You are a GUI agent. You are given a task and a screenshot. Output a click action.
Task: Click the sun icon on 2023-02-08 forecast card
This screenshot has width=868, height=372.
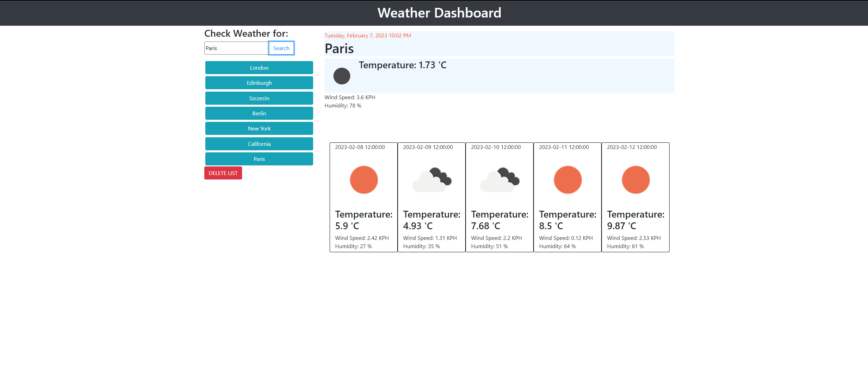[x=363, y=179]
